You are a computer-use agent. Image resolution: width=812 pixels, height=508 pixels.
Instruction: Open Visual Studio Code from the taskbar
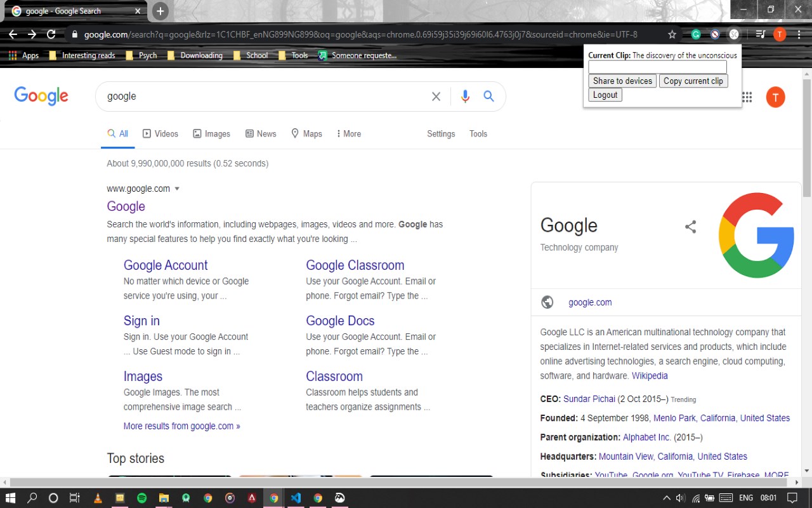click(x=296, y=498)
